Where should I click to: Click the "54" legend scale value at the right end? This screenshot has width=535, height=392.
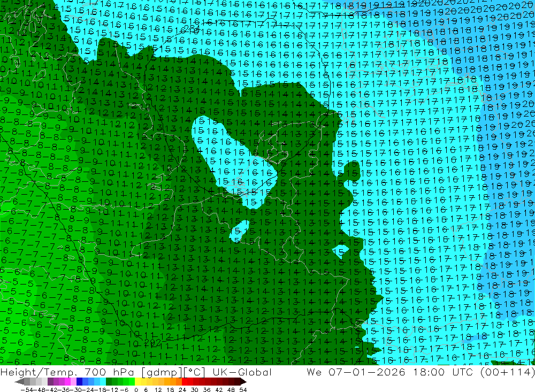(243, 390)
